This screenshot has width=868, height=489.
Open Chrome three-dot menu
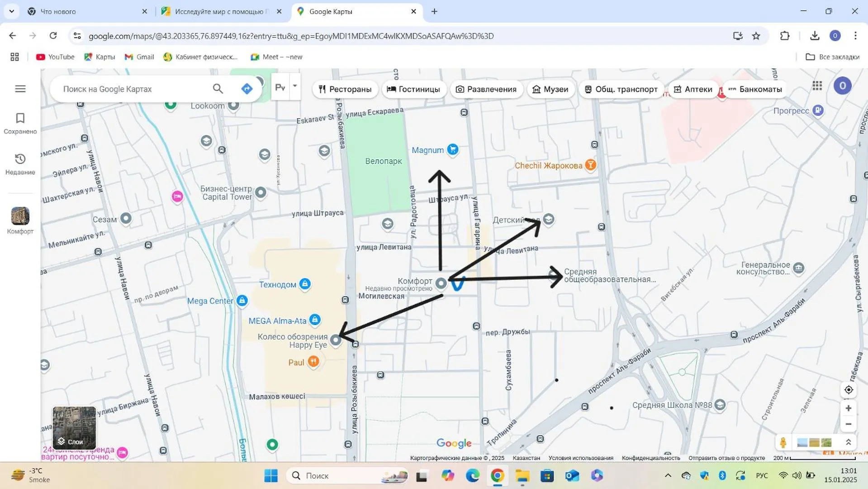point(855,36)
